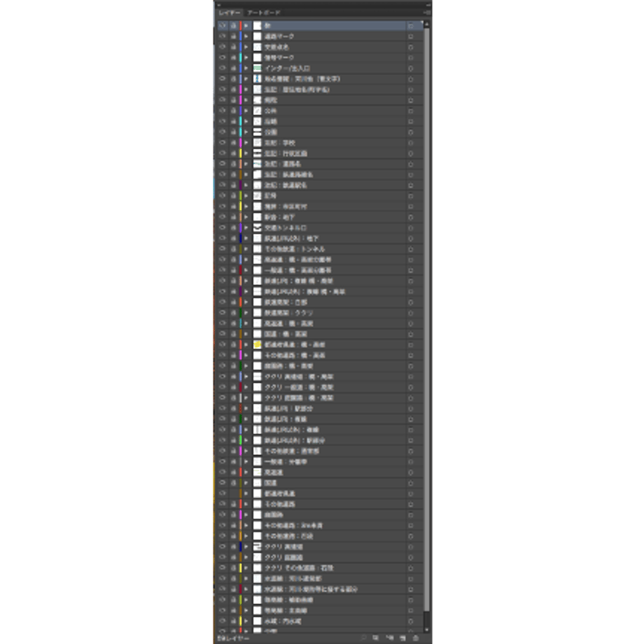
Task: Hide the 高速道 layer
Action: [x=222, y=472]
